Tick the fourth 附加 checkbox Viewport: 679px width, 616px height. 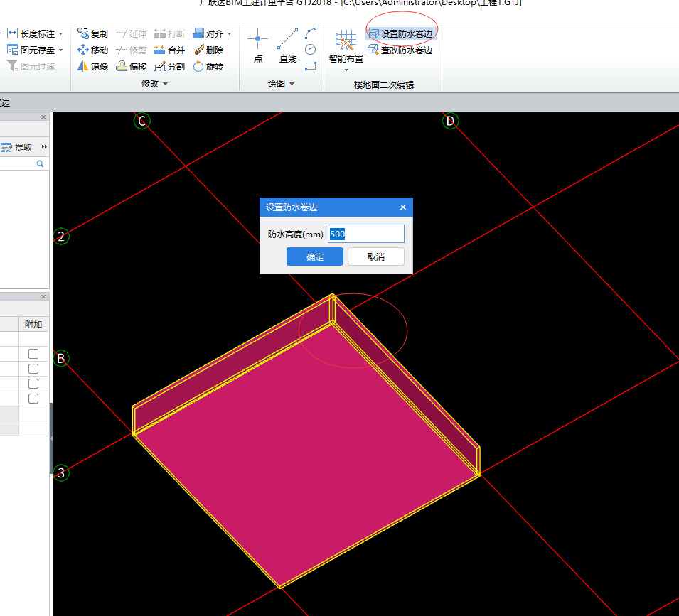tap(33, 399)
